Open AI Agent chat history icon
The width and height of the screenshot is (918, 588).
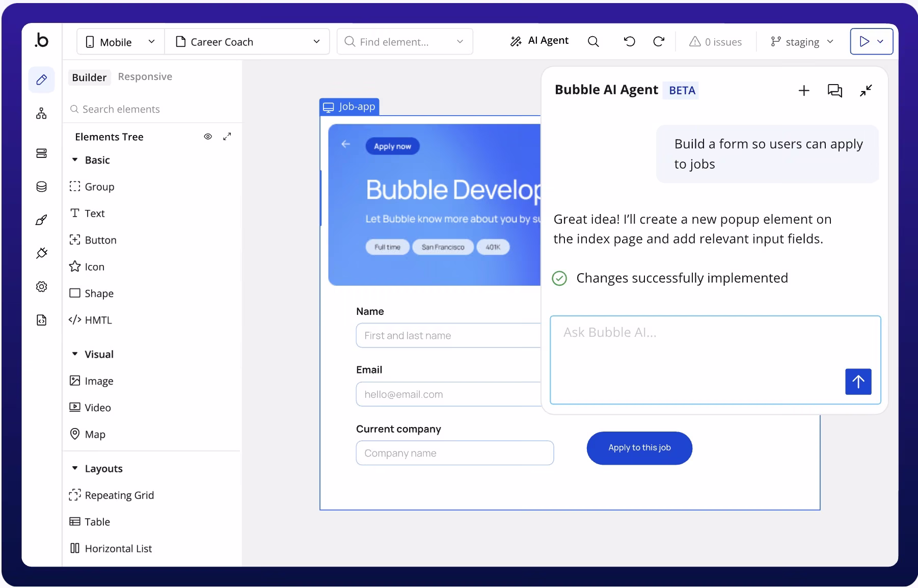coord(835,91)
